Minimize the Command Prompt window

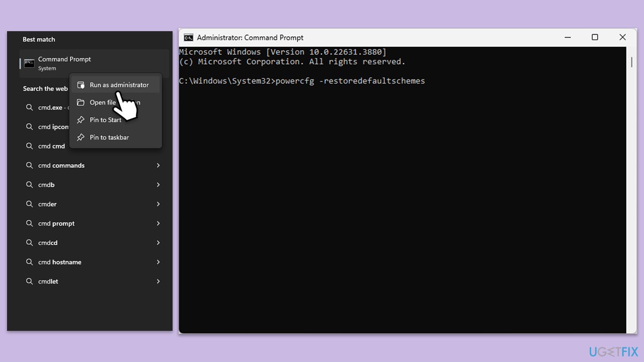click(568, 38)
